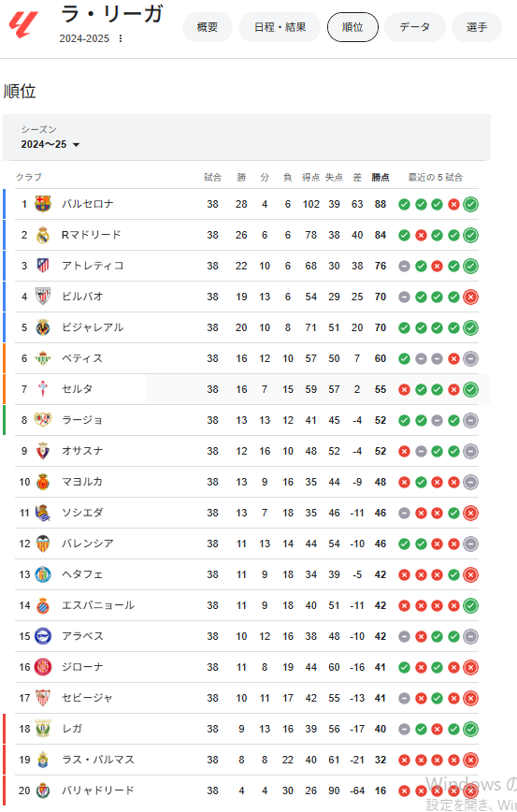Image resolution: width=517 pixels, height=812 pixels.
Task: Click the La Liga logo icon
Action: pos(23,25)
